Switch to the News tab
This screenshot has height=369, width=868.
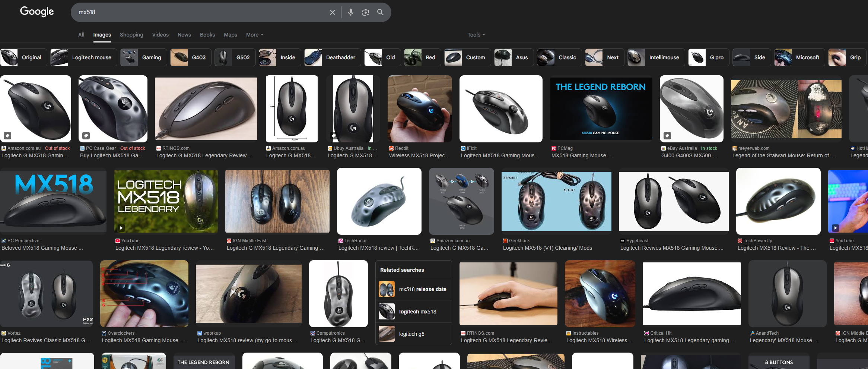[184, 35]
